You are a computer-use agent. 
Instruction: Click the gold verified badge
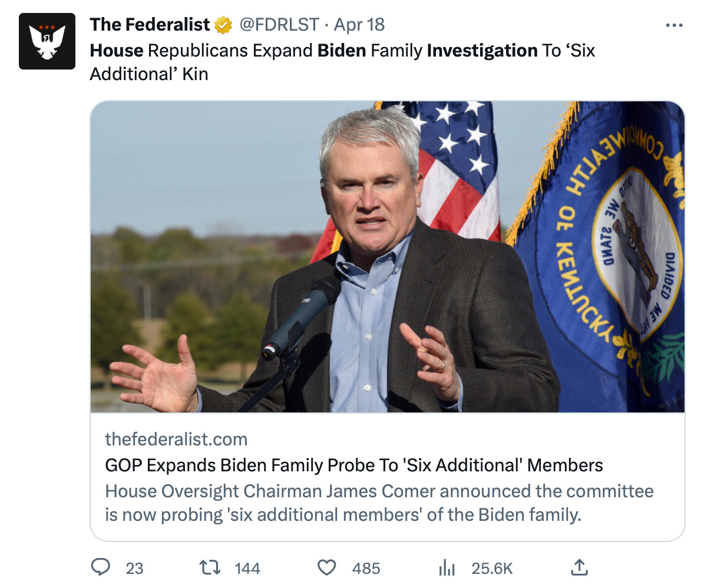pyautogui.click(x=223, y=25)
